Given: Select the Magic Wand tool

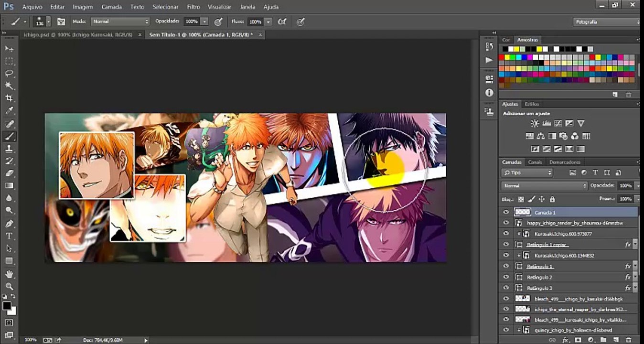Looking at the screenshot, I should (x=9, y=86).
